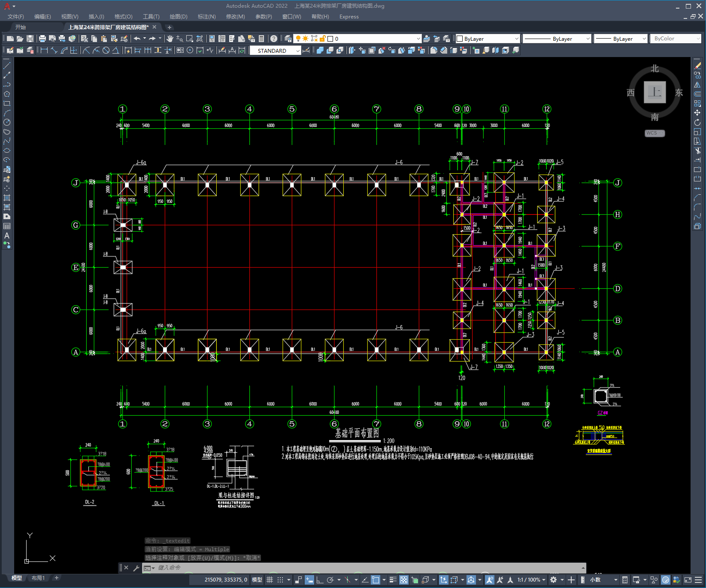Click the Redo arrow
This screenshot has height=588, width=706.
(152, 39)
